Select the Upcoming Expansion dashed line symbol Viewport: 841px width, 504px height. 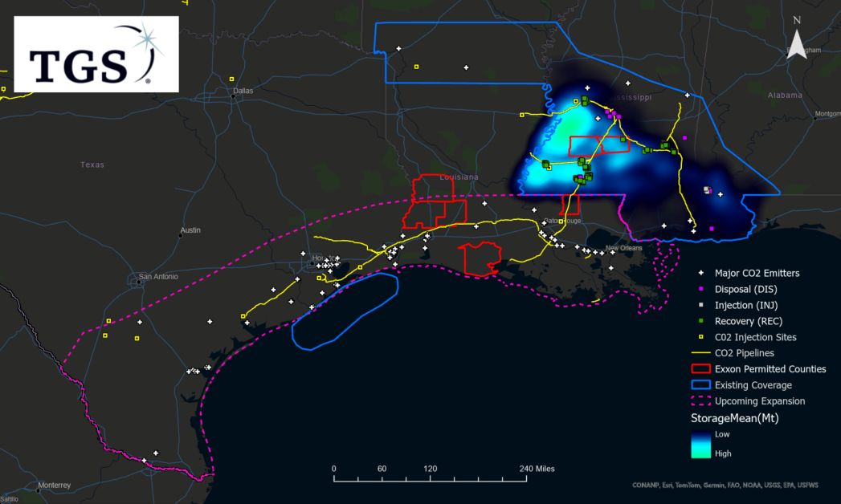[x=701, y=401]
